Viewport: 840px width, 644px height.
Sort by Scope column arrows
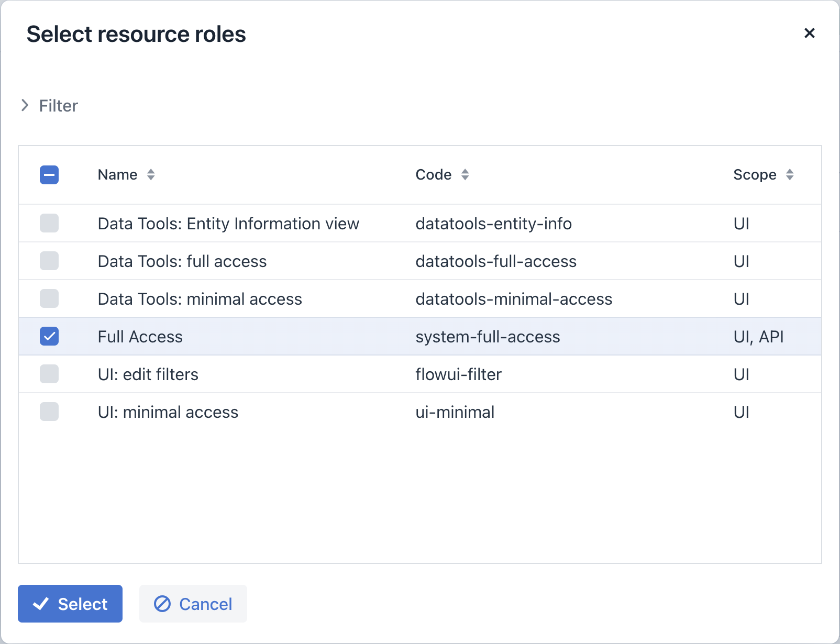click(790, 174)
